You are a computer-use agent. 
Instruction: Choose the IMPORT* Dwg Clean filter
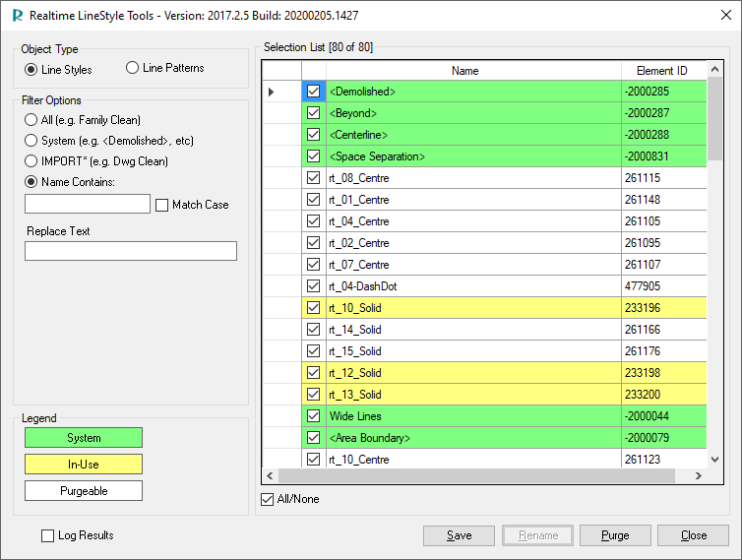[31, 161]
